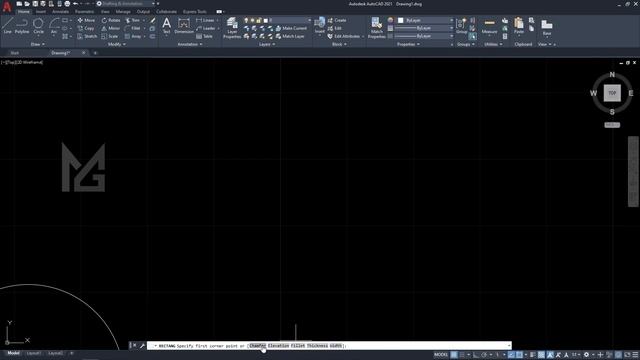Select the Circle tool
640x360 pixels.
point(38,25)
